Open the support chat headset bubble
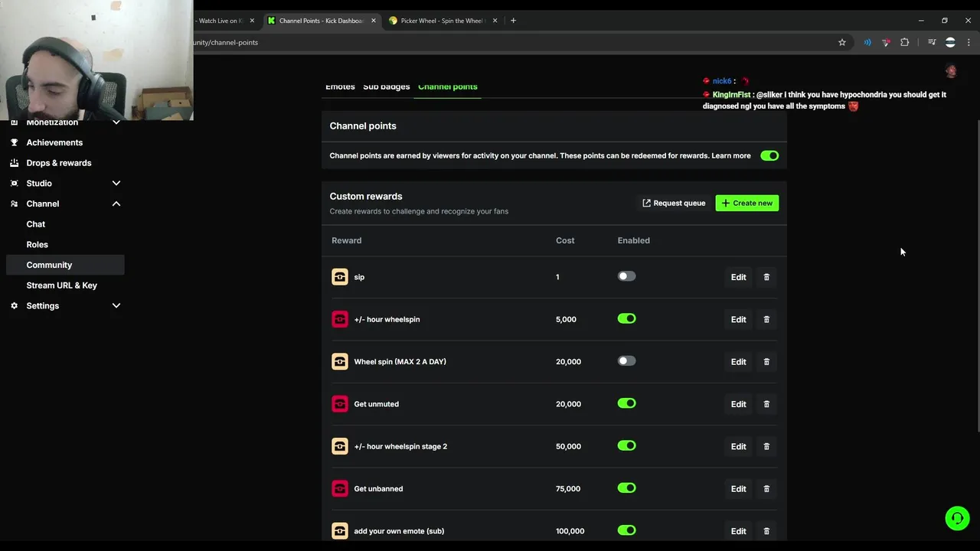Viewport: 980px width, 551px height. 957,518
